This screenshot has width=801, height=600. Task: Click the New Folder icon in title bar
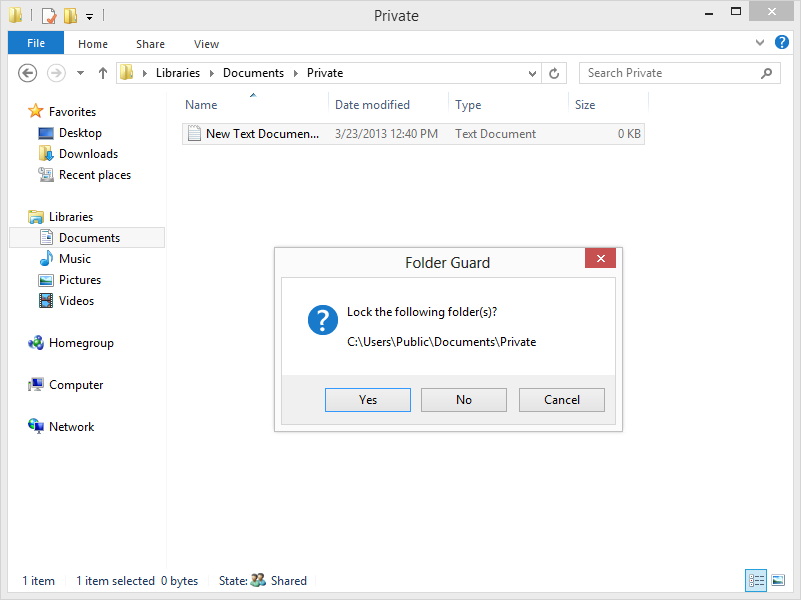(70, 16)
